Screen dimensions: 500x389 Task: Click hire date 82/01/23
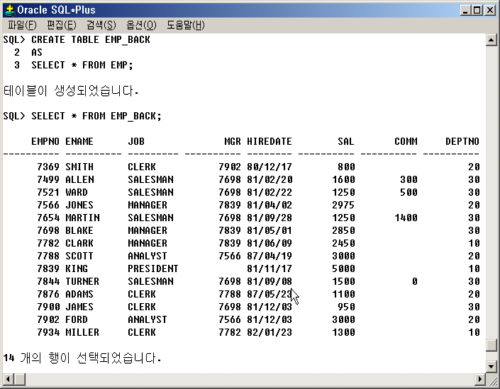tap(269, 332)
